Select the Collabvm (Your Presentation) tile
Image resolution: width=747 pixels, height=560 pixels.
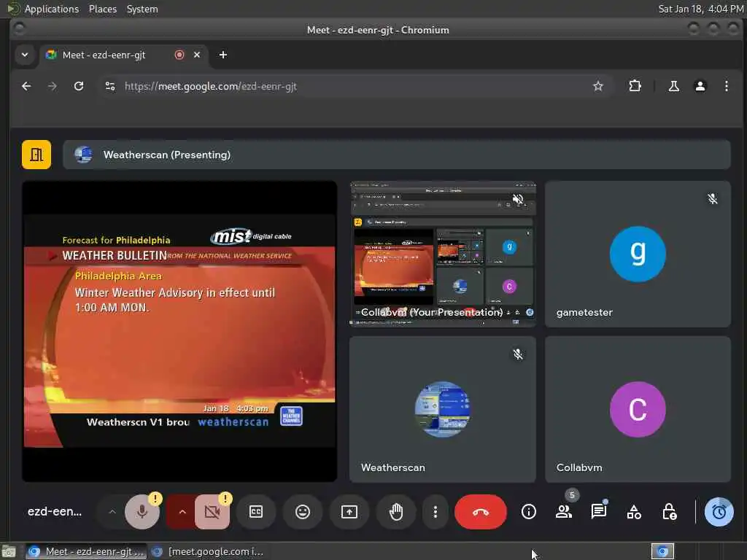(443, 254)
